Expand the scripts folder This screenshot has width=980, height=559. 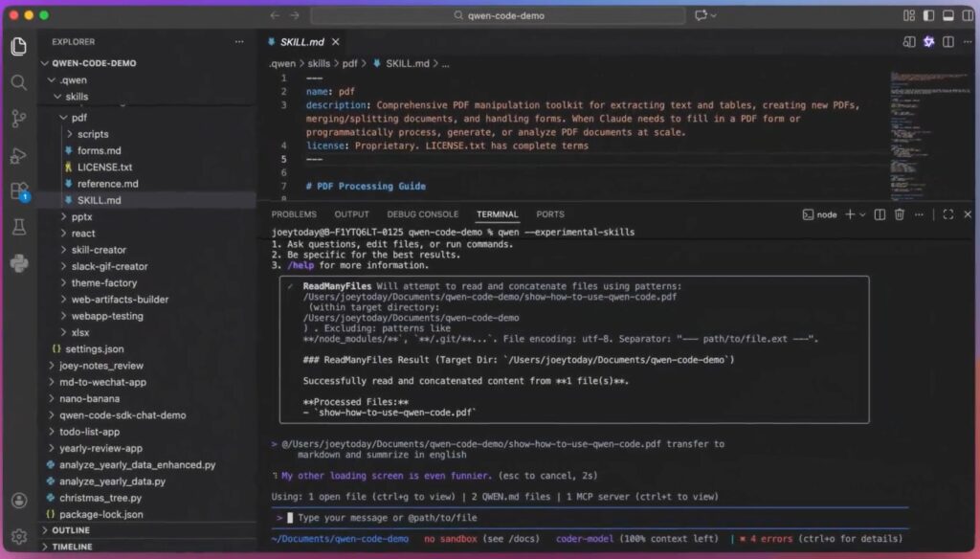92,134
